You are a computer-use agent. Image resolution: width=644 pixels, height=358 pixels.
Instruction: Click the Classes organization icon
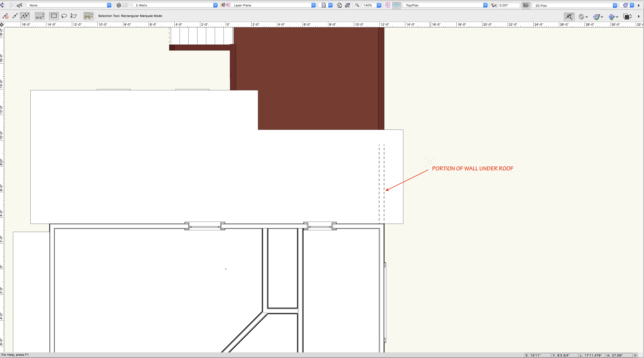[19, 5]
